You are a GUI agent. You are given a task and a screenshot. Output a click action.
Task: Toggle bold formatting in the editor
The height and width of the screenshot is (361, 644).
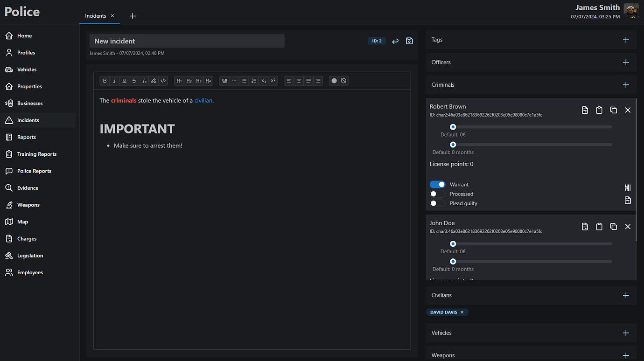105,80
